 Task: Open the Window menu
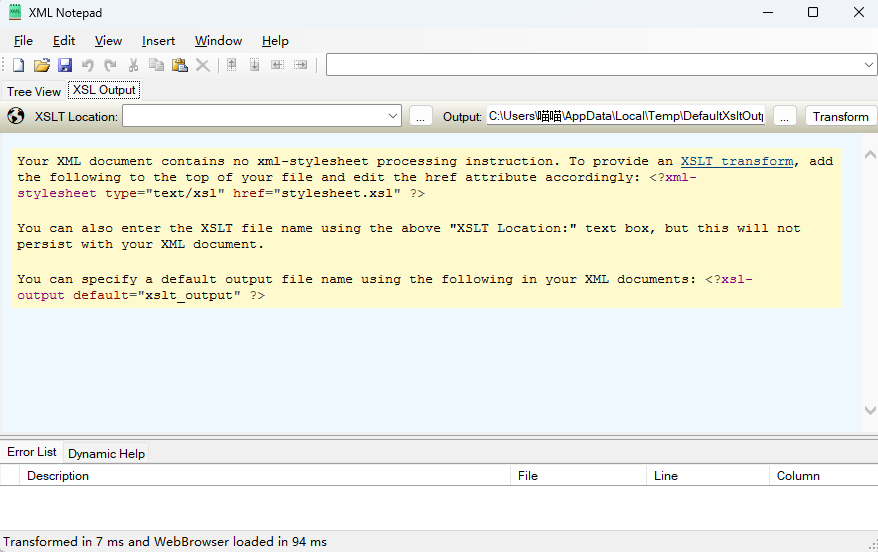[218, 41]
